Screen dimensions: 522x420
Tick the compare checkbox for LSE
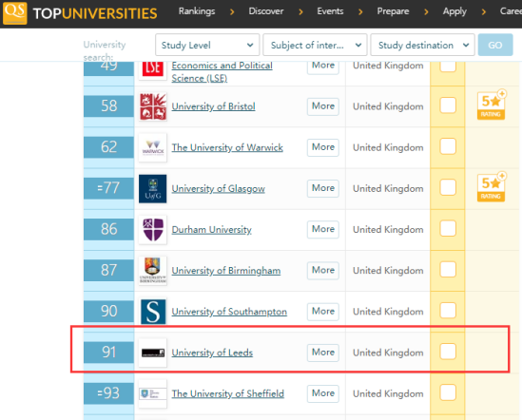(448, 67)
